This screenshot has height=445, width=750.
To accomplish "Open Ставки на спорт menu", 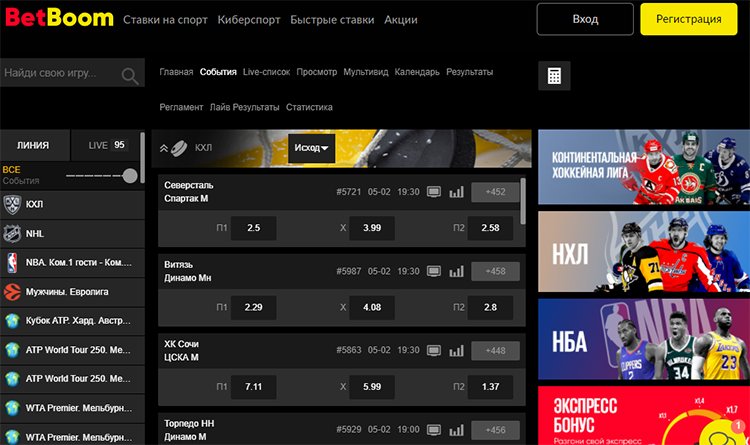I will tap(165, 20).
